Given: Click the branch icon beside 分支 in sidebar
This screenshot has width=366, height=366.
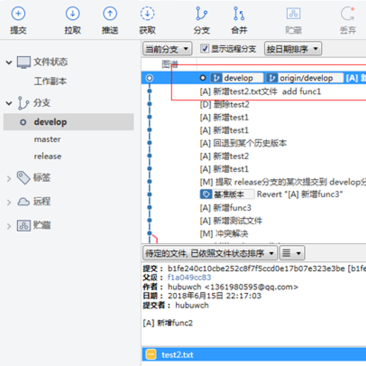Looking at the screenshot, I should [23, 103].
